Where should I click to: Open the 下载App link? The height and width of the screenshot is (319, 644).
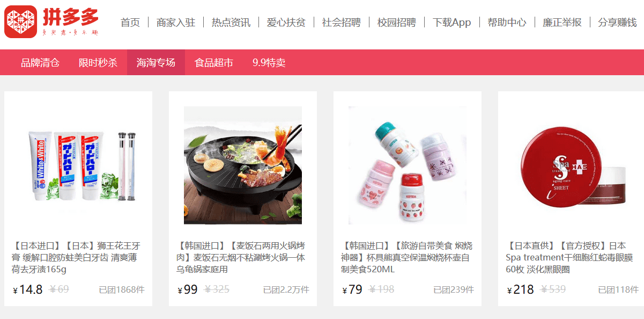pos(452,23)
